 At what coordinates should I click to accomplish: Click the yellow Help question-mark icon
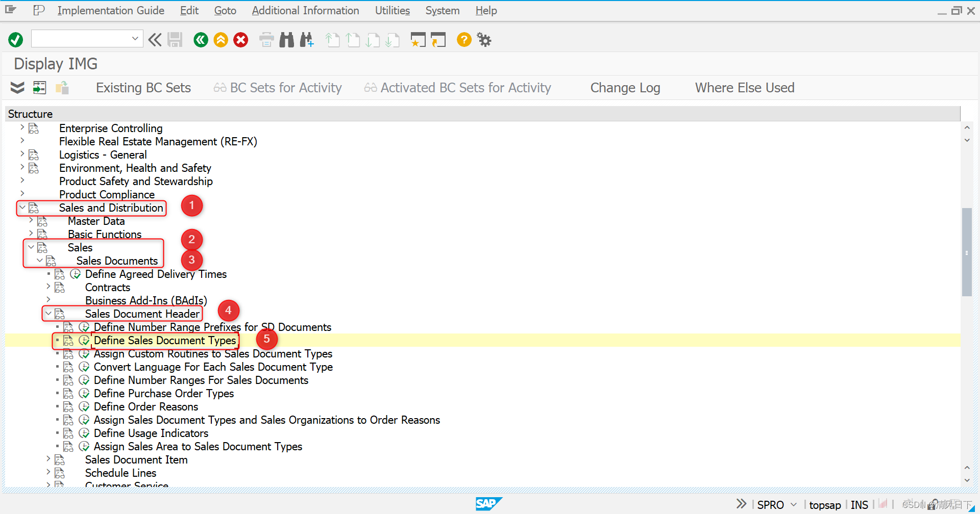464,39
